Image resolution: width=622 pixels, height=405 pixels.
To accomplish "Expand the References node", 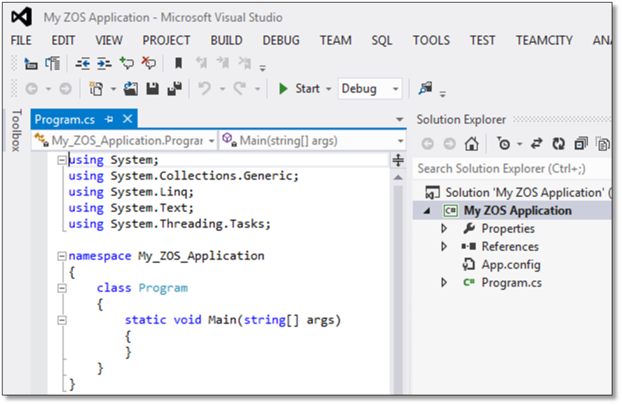I will (x=444, y=246).
